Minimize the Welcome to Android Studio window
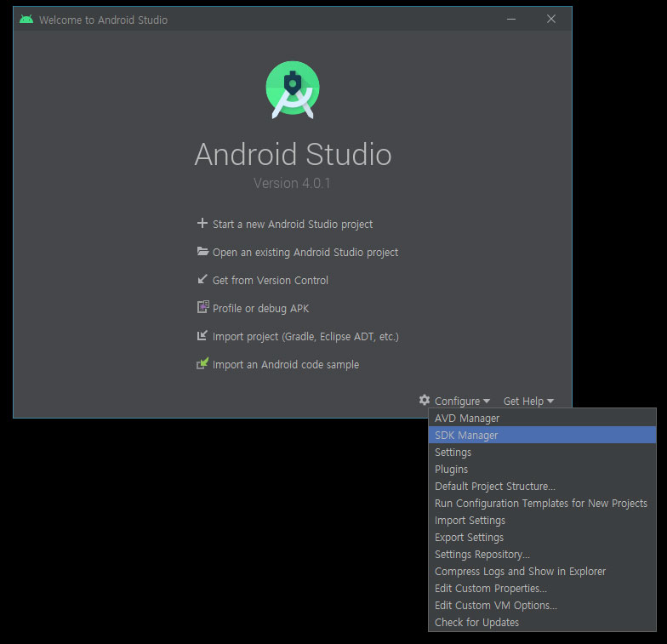This screenshot has width=667, height=644. [511, 19]
